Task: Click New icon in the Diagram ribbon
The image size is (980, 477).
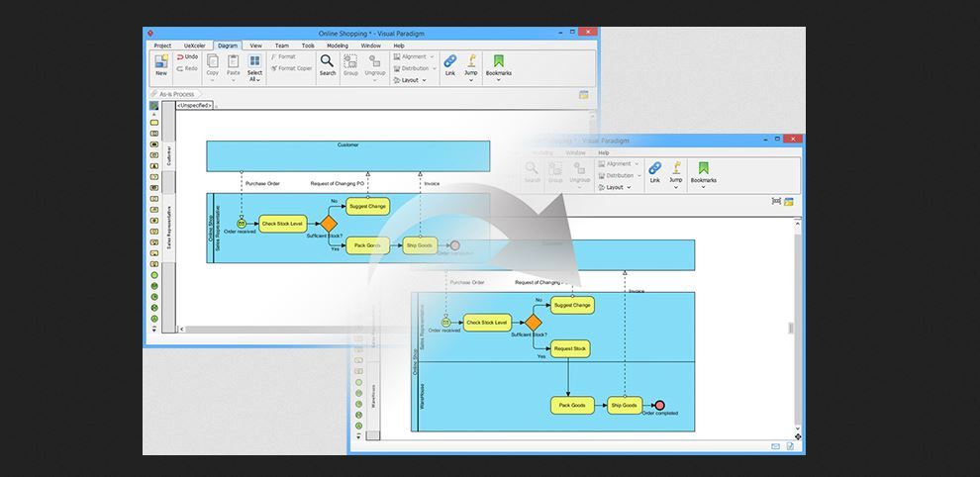Action: coord(160,64)
